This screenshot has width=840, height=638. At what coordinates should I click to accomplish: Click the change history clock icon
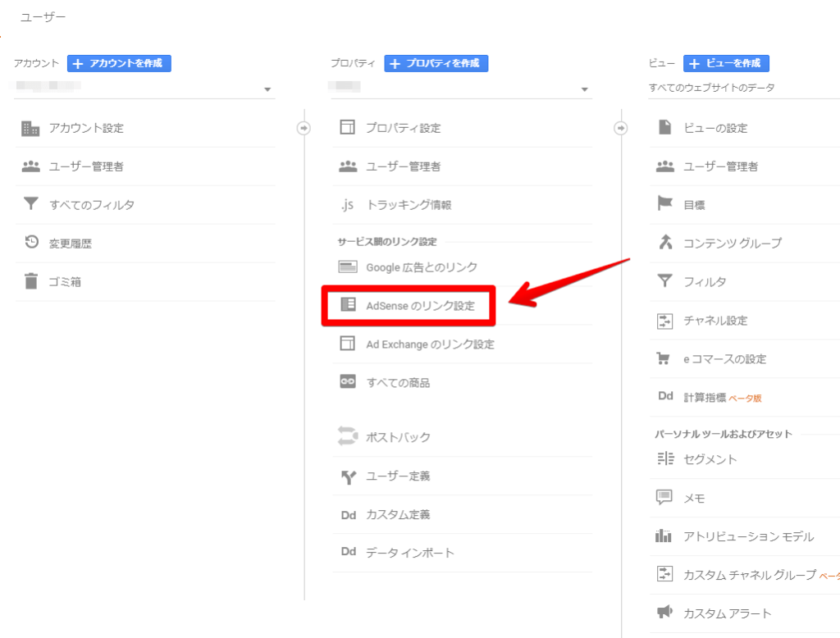tap(30, 243)
